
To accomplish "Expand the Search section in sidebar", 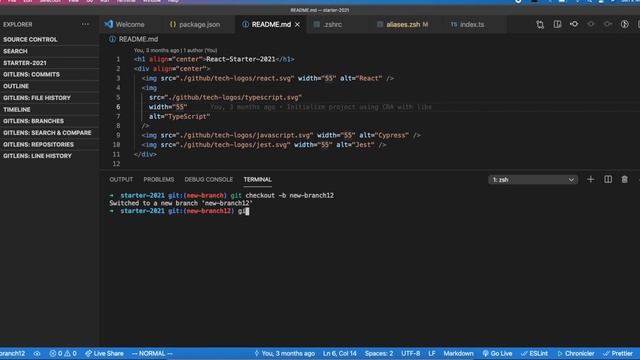I will 49,51.
